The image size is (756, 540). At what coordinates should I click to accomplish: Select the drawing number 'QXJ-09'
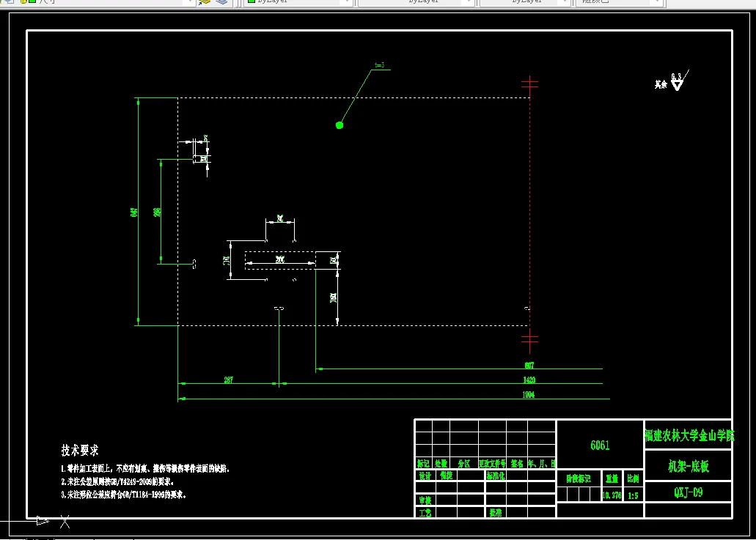coord(689,492)
